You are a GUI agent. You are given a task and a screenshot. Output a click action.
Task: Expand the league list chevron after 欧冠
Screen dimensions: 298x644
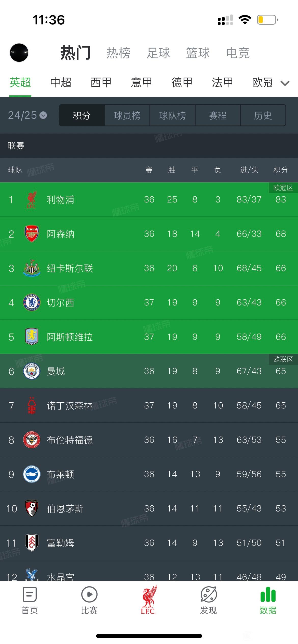click(x=285, y=83)
